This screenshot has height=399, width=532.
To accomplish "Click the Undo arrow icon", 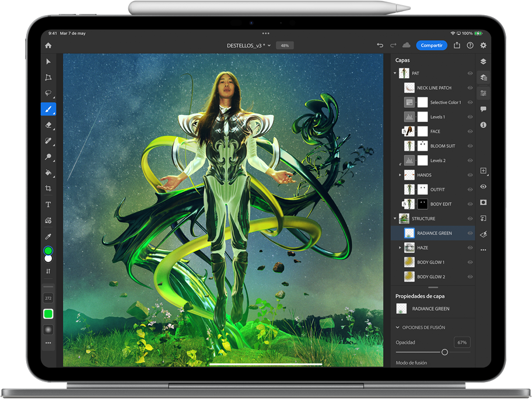I will pyautogui.click(x=380, y=45).
